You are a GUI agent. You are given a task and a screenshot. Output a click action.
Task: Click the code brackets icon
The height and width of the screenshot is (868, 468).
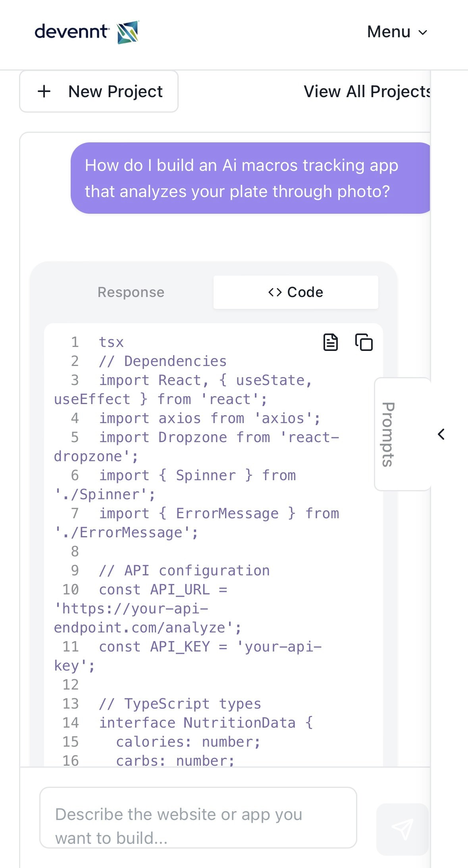(275, 292)
